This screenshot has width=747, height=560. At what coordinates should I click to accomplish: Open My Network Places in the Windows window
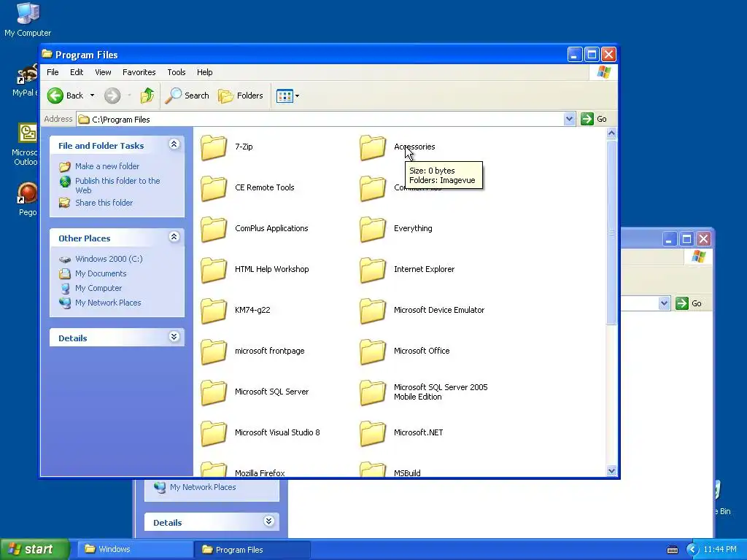click(x=203, y=487)
